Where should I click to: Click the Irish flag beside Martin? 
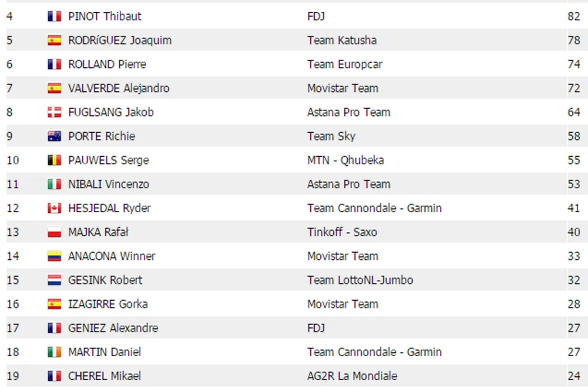point(54,352)
